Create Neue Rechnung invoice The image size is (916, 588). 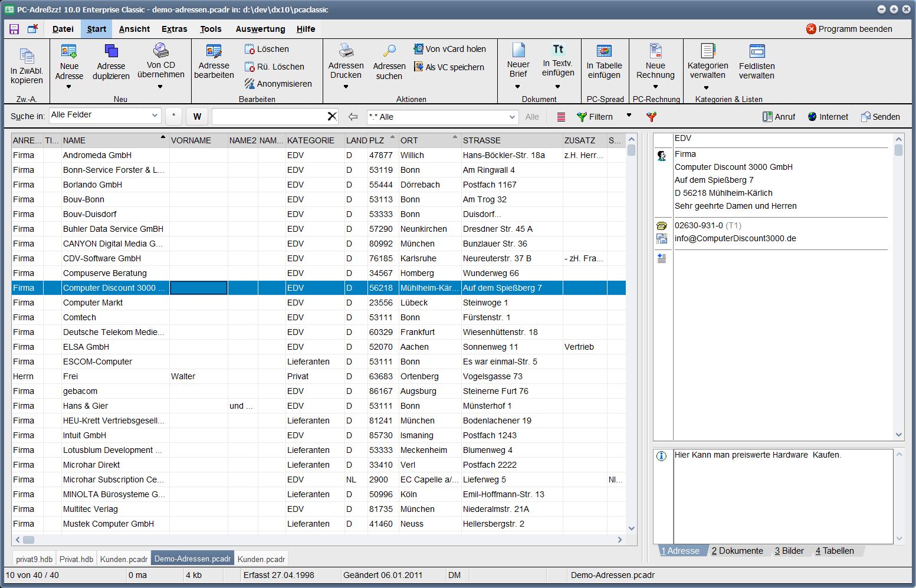pyautogui.click(x=655, y=61)
